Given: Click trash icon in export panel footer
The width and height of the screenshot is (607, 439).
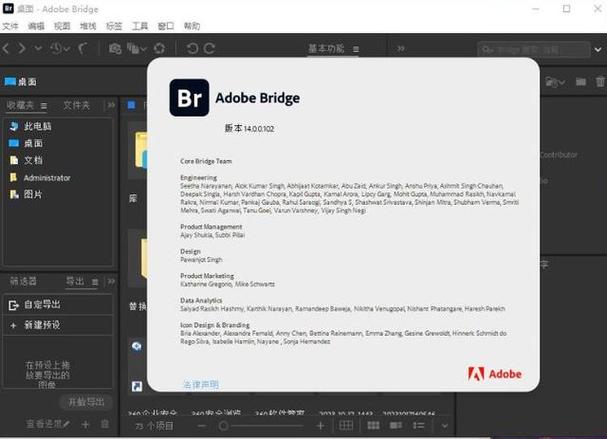Looking at the screenshot, I should 105,424.
